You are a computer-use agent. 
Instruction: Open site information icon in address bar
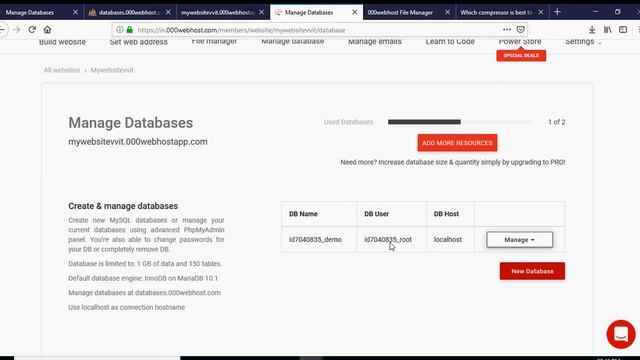[120, 30]
